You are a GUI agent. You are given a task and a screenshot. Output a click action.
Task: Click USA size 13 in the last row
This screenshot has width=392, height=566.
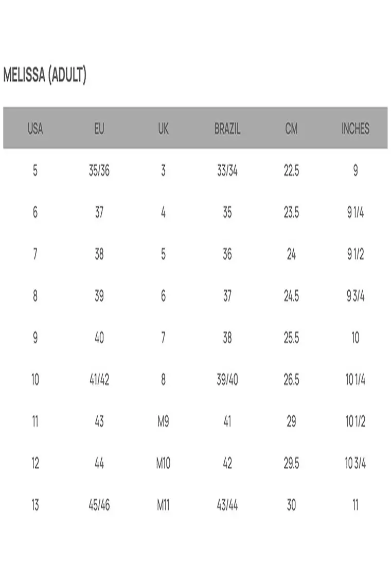pyautogui.click(x=35, y=505)
